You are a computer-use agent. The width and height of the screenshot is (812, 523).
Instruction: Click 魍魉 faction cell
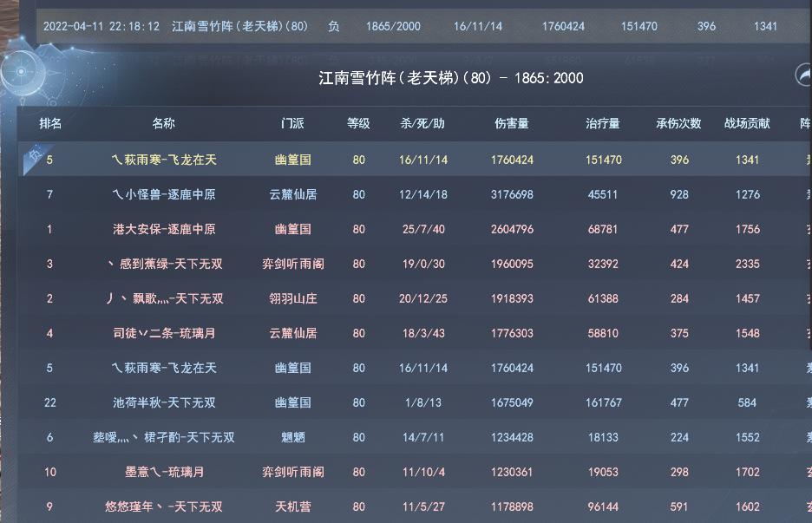[292, 437]
